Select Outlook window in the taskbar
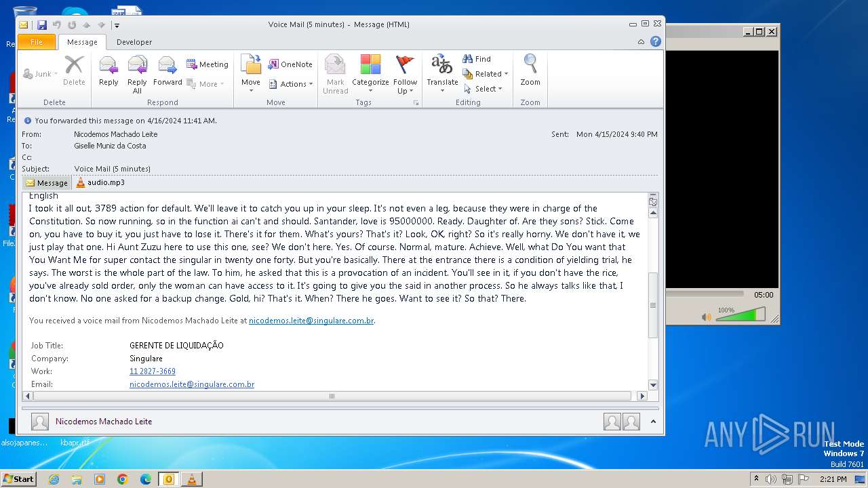This screenshot has width=868, height=488. [169, 479]
